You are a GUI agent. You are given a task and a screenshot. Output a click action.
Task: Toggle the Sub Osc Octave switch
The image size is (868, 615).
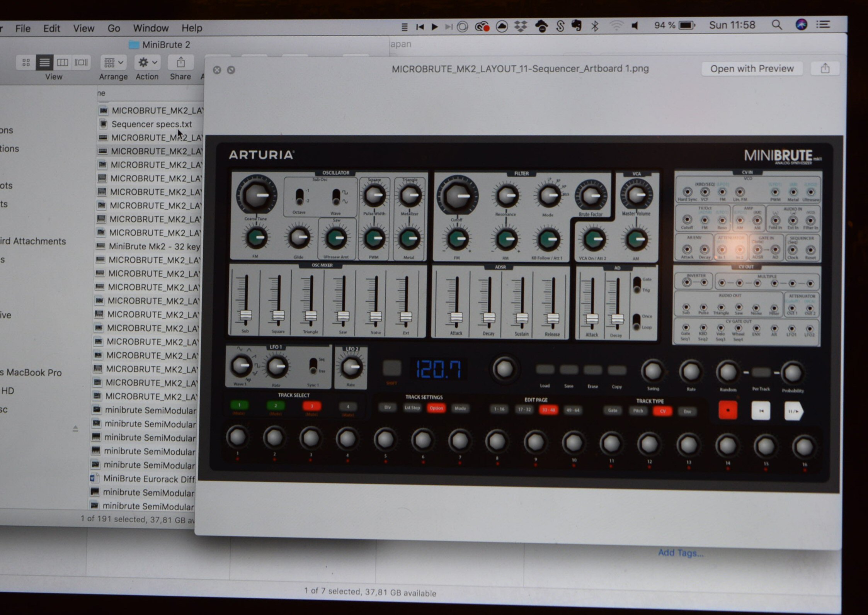tap(300, 197)
